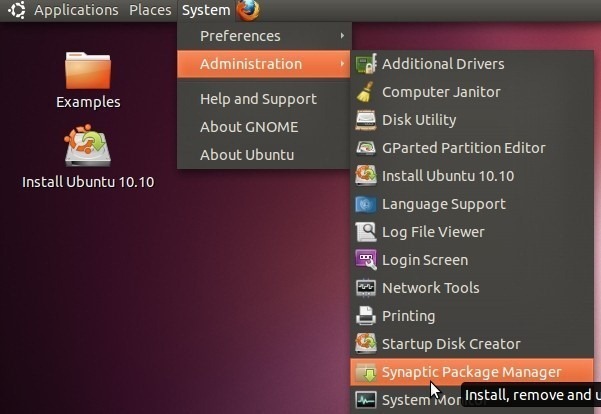This screenshot has height=414, width=601.
Task: Click the System menu
Action: point(205,10)
